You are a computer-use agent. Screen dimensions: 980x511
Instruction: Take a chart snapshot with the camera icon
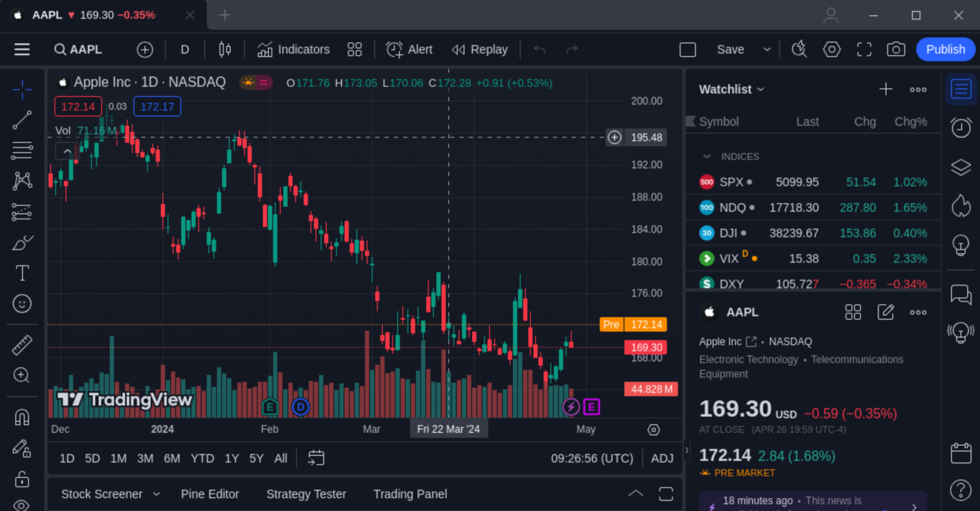[x=896, y=49]
